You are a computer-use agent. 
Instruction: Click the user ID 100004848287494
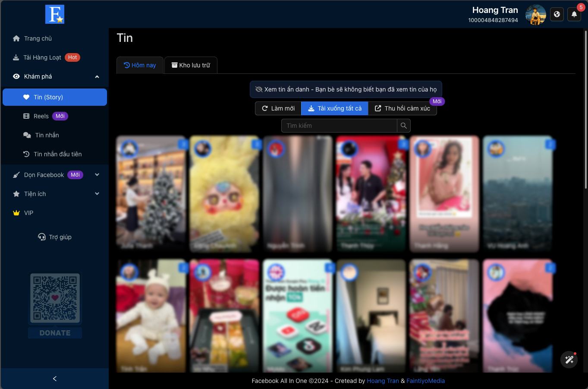[x=493, y=20]
